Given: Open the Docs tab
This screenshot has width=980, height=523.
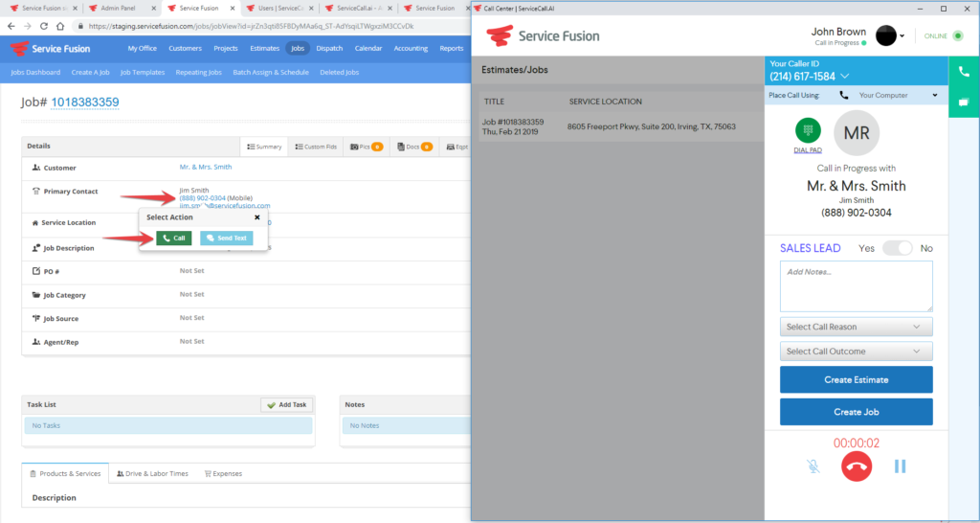Looking at the screenshot, I should [x=414, y=147].
